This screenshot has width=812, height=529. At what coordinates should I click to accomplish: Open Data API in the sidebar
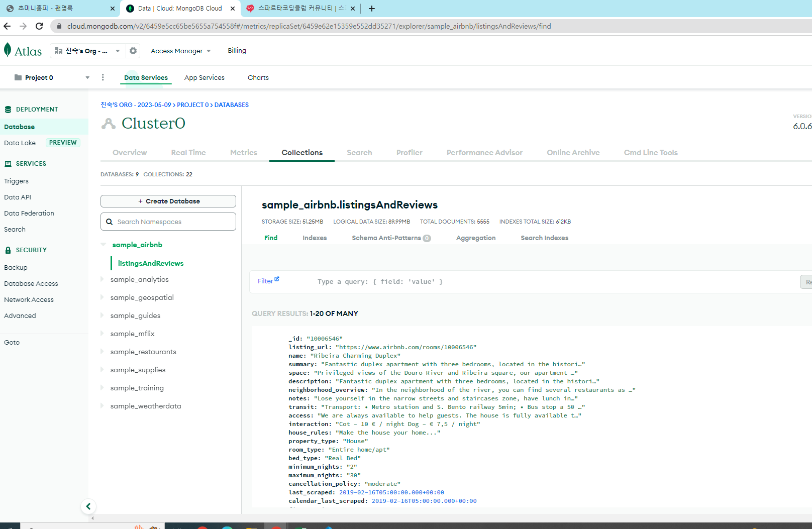[18, 197]
